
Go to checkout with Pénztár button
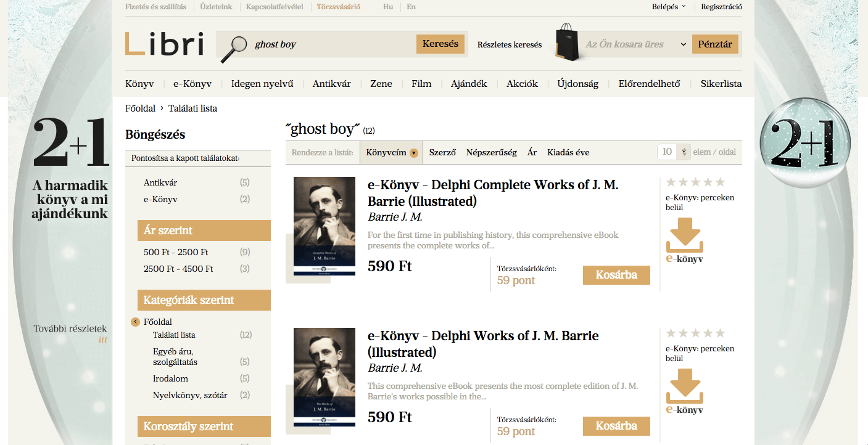[x=715, y=44]
